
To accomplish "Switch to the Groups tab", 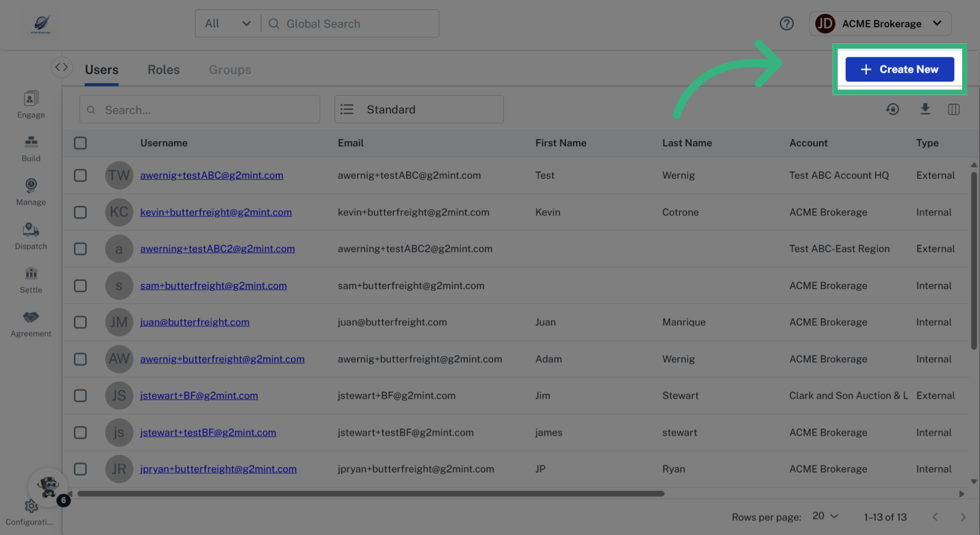I will (x=230, y=70).
